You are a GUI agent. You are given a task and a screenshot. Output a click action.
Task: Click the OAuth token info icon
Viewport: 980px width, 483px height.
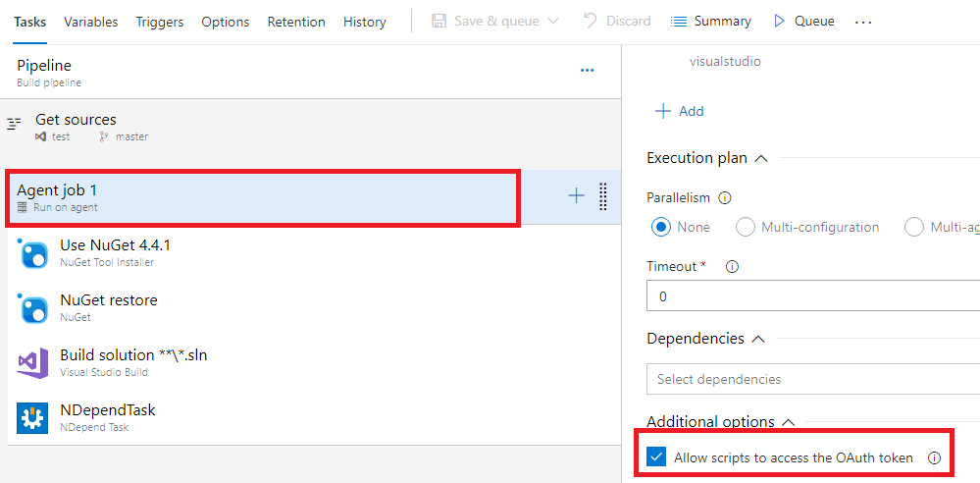[x=934, y=457]
